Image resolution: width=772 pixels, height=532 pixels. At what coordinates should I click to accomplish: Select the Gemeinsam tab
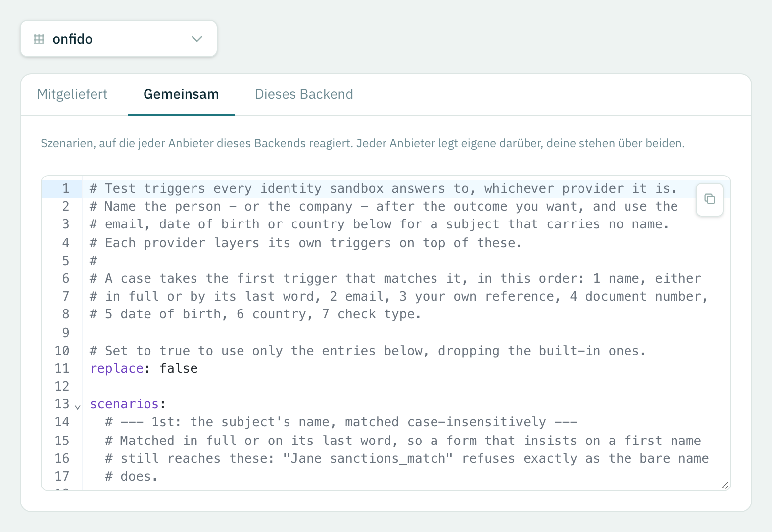181,94
